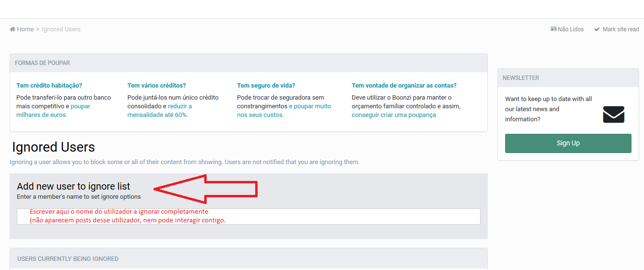Open the 'Tem crédito habitação?' link
Image resolution: width=644 pixels, height=270 pixels.
[x=49, y=86]
